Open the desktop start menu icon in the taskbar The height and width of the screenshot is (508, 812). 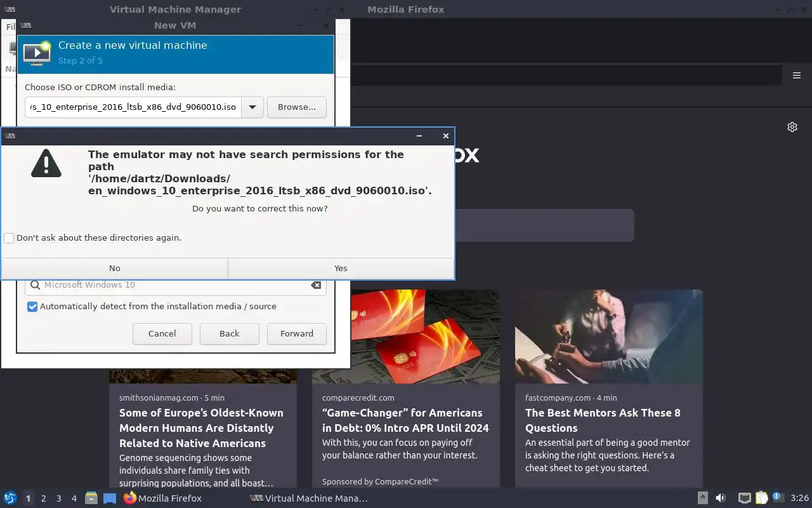pos(10,498)
